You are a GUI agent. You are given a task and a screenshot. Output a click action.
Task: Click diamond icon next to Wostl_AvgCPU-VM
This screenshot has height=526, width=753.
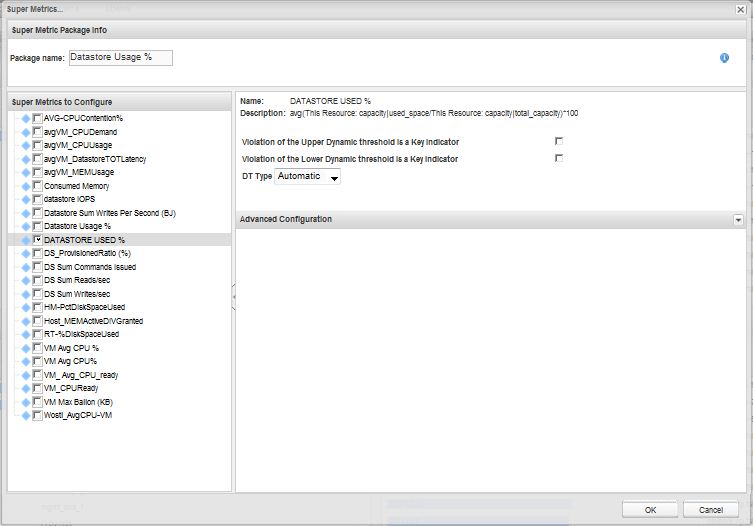point(26,415)
